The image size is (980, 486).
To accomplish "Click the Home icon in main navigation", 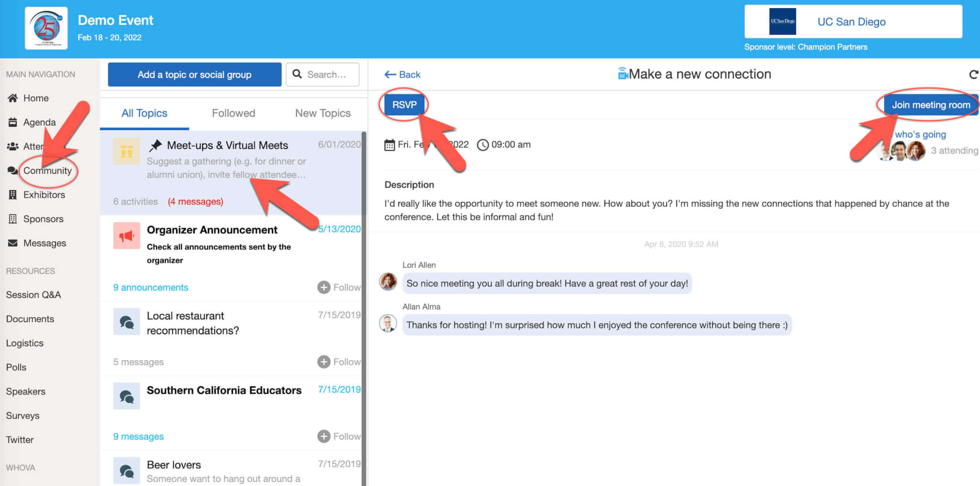I will [13, 98].
